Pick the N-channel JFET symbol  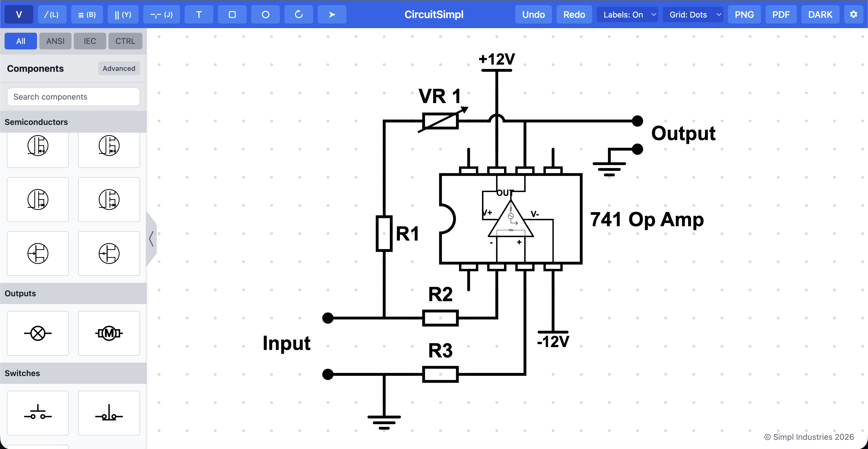[x=38, y=253]
